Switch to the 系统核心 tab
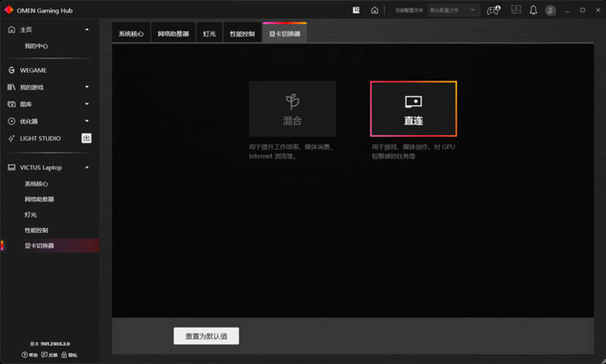This screenshot has height=364, width=606. pos(131,33)
